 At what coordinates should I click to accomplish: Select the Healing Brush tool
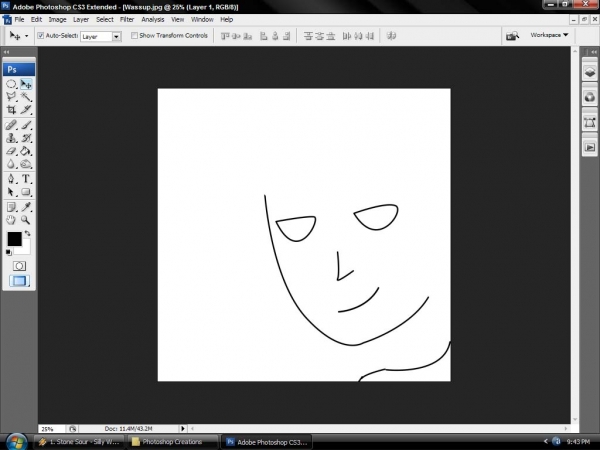click(11, 125)
